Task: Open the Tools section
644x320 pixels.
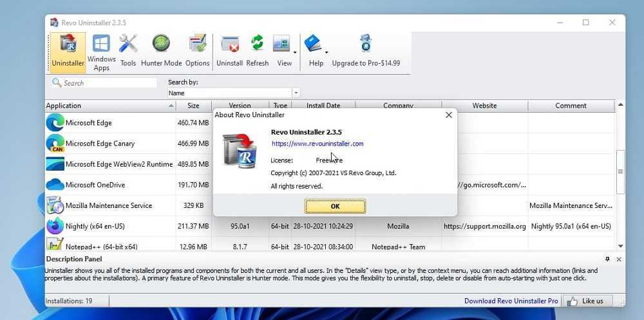Action: coord(128,52)
